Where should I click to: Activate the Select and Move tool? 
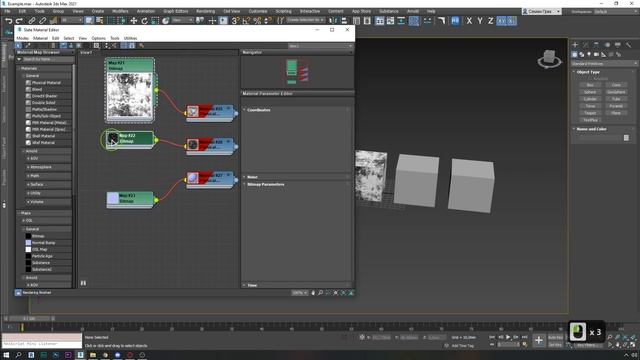click(x=134, y=21)
